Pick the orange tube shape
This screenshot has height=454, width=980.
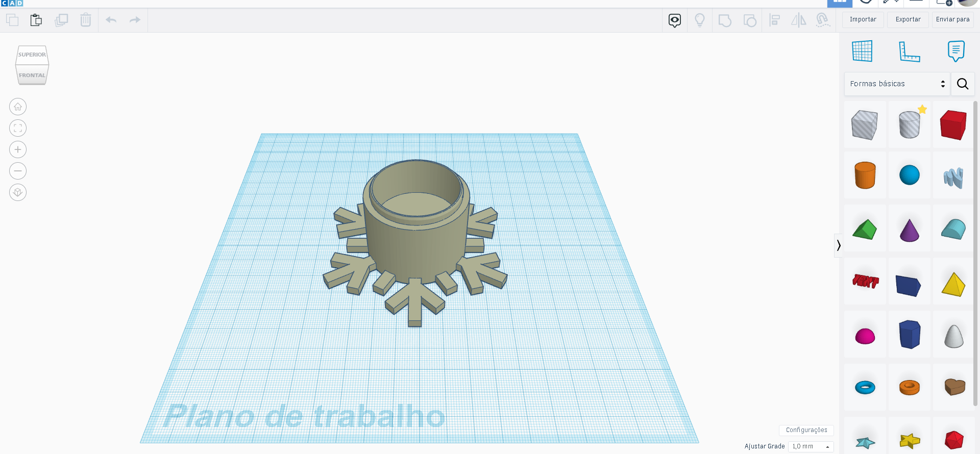point(910,388)
